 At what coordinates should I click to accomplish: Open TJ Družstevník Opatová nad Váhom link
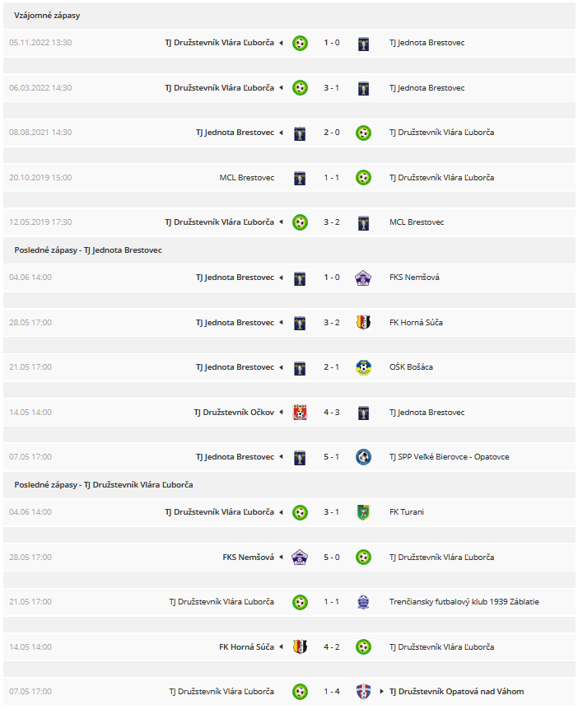click(x=456, y=692)
